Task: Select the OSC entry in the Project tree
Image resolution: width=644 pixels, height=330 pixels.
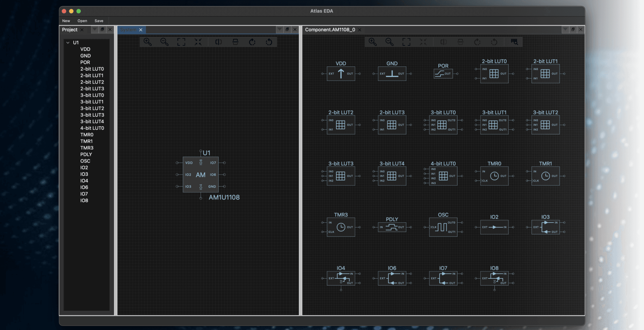Action: [x=85, y=161]
